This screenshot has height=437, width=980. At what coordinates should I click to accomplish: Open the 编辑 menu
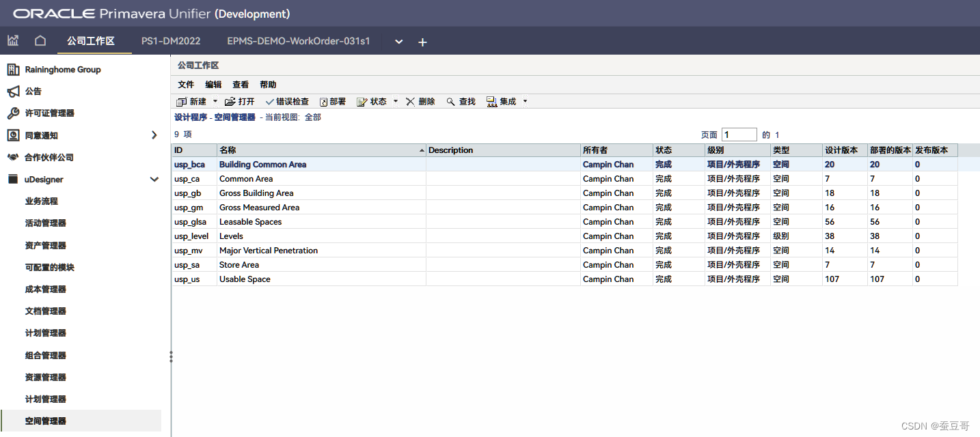click(213, 85)
